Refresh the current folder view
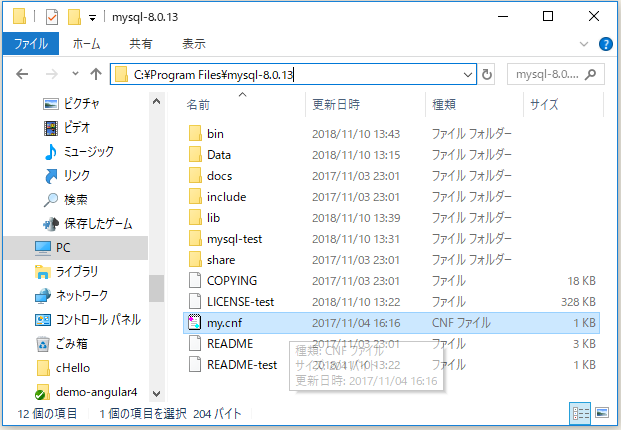 pos(487,74)
